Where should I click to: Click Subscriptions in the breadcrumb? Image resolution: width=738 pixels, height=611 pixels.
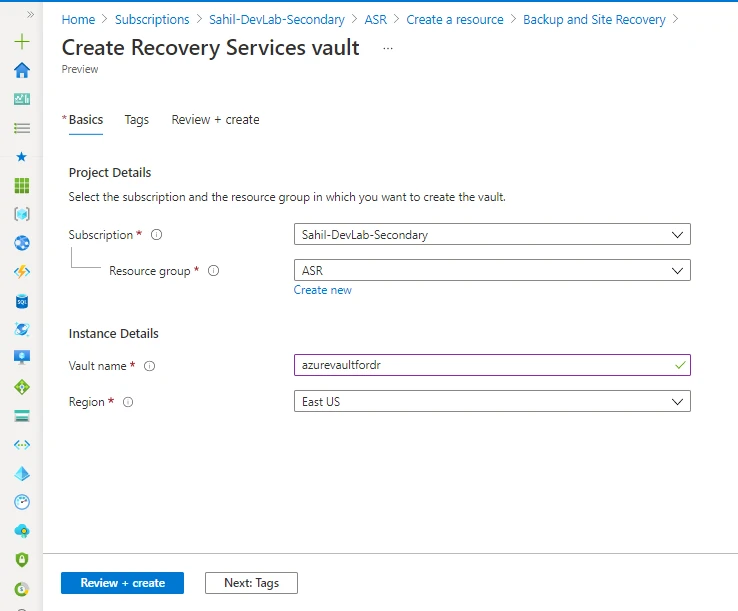pos(152,19)
